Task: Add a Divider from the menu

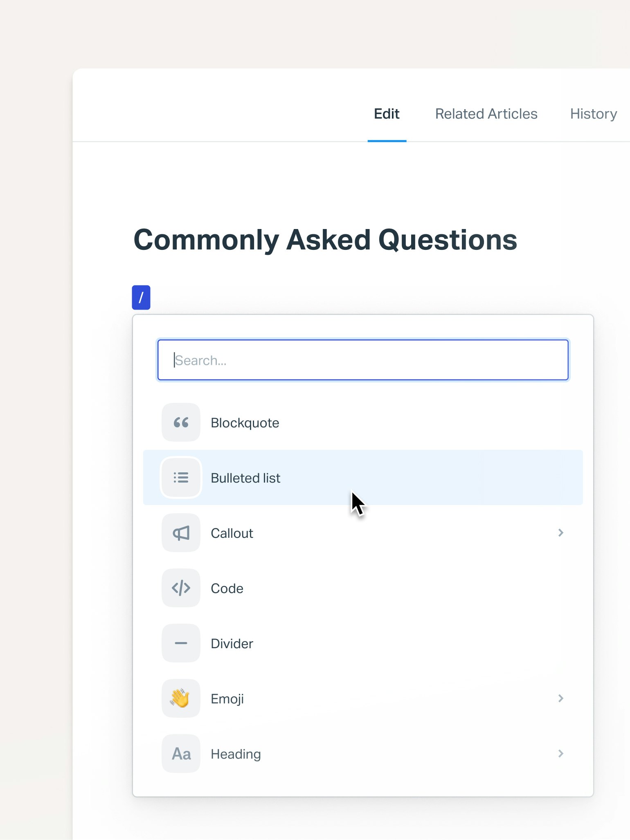Action: [232, 644]
